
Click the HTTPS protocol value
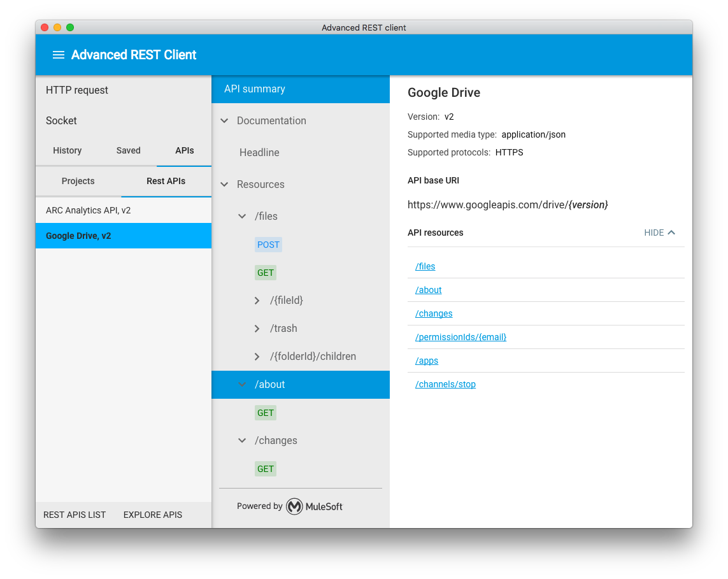510,152
